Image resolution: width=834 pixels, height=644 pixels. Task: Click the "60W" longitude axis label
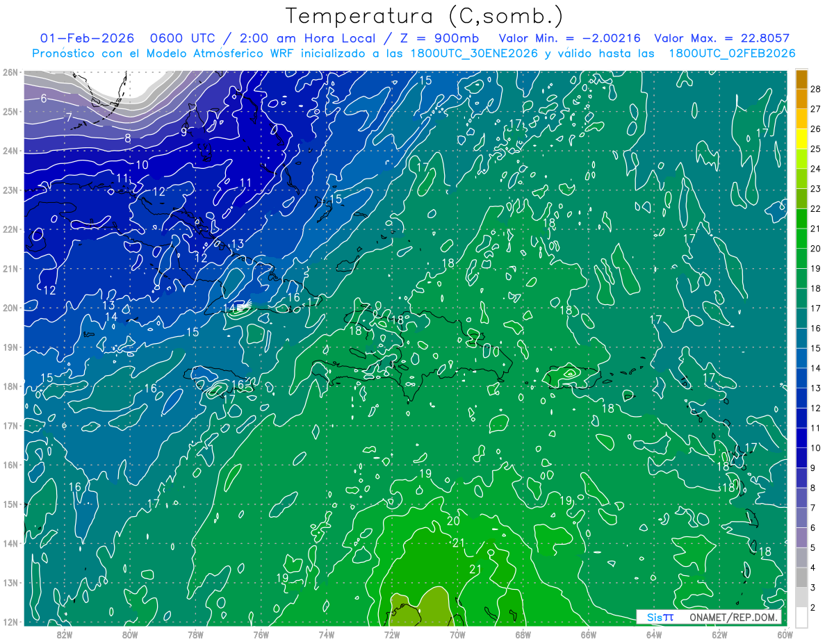785,634
